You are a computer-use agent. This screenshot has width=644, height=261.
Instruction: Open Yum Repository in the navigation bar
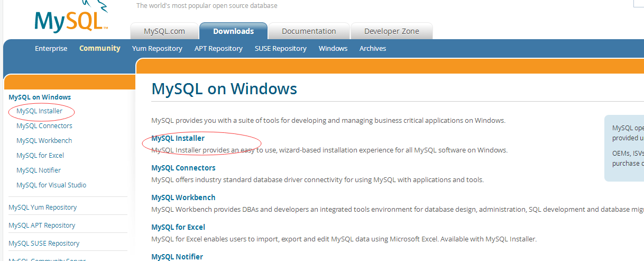pos(157,48)
